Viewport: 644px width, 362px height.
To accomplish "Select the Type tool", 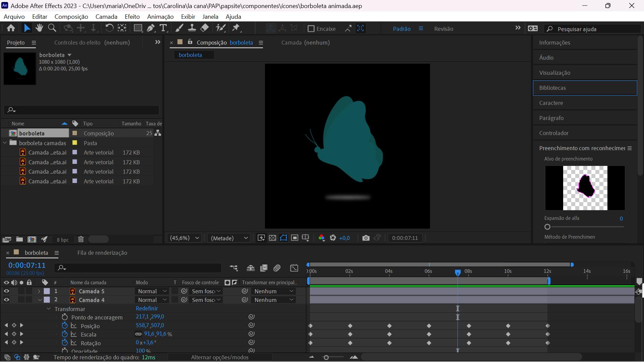I will point(163,28).
